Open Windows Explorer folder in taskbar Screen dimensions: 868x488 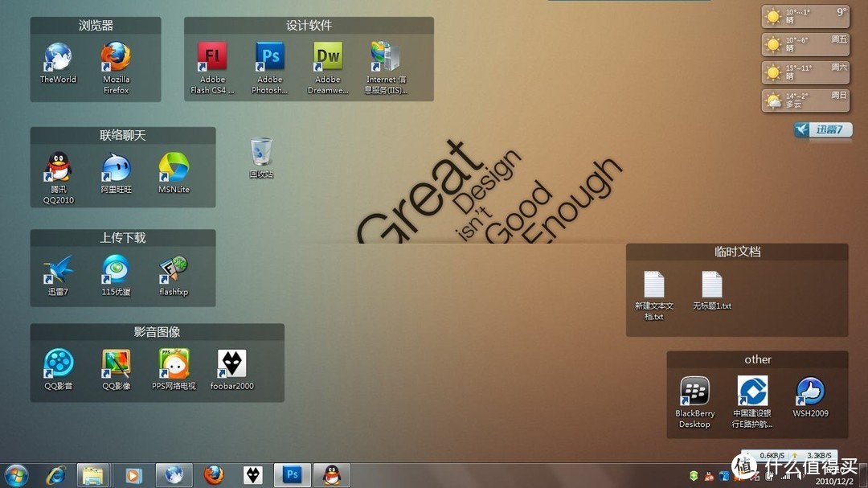92,475
